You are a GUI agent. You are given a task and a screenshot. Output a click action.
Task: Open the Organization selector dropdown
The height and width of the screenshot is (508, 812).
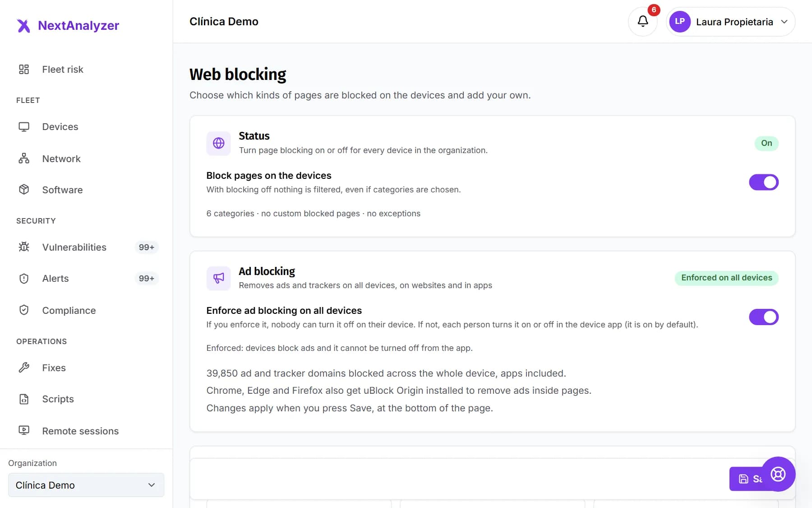coord(86,485)
